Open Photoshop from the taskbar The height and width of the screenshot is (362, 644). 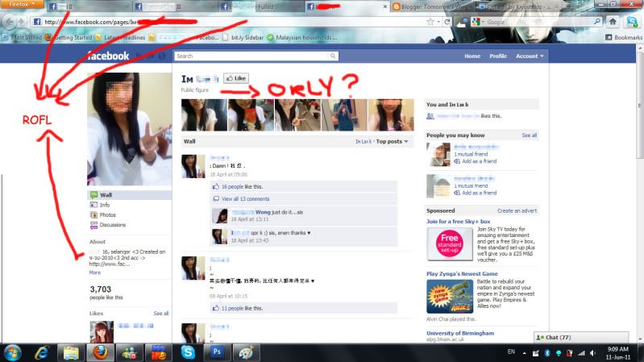(217, 353)
